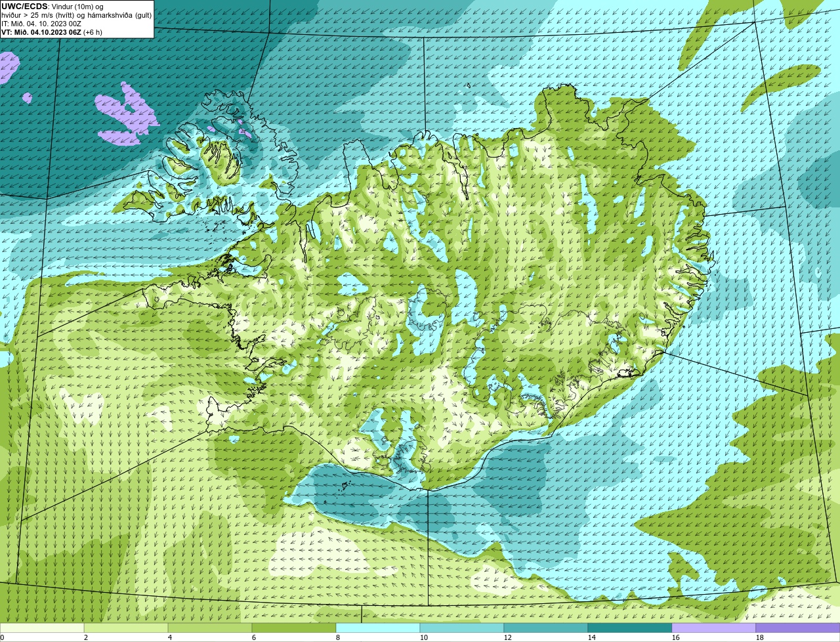
Task: Click the legend scale value "0"
Action: (2, 637)
